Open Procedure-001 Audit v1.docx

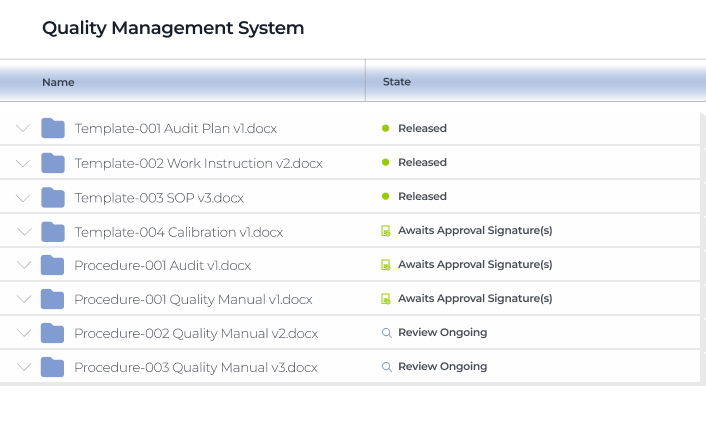(x=162, y=265)
